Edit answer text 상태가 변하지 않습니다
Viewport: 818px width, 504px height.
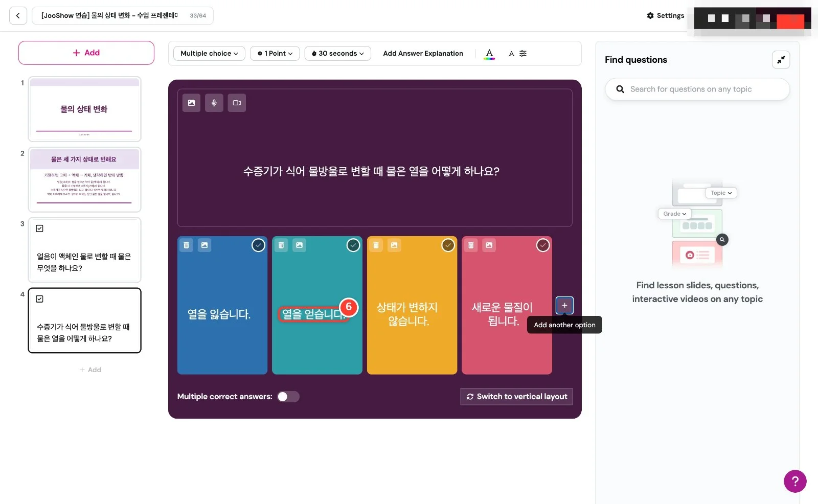tap(408, 314)
